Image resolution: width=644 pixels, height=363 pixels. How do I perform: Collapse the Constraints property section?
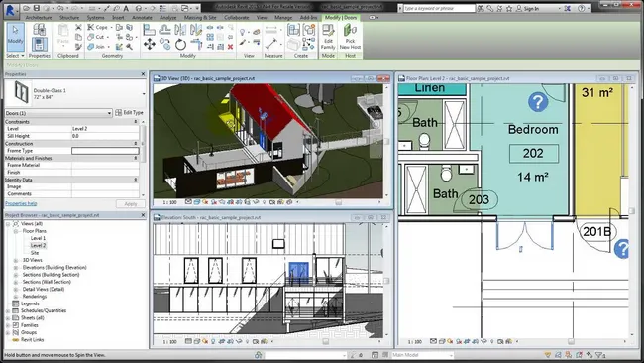point(136,122)
